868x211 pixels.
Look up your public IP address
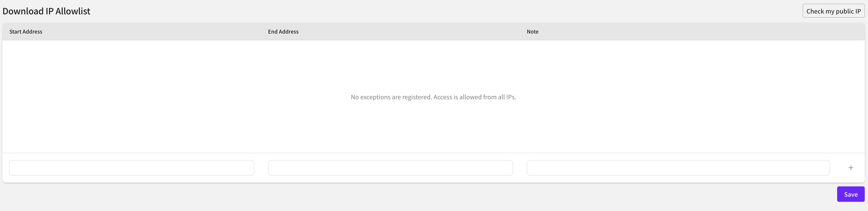pyautogui.click(x=833, y=11)
